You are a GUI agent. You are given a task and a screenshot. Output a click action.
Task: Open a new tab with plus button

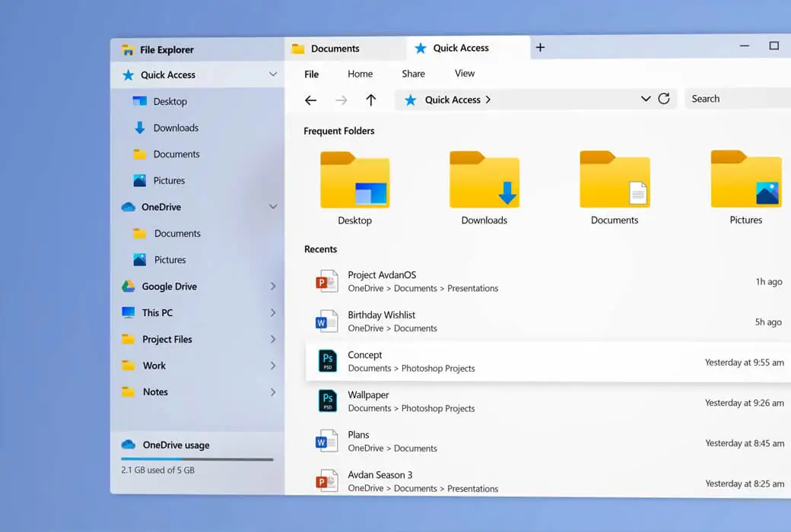click(x=540, y=47)
